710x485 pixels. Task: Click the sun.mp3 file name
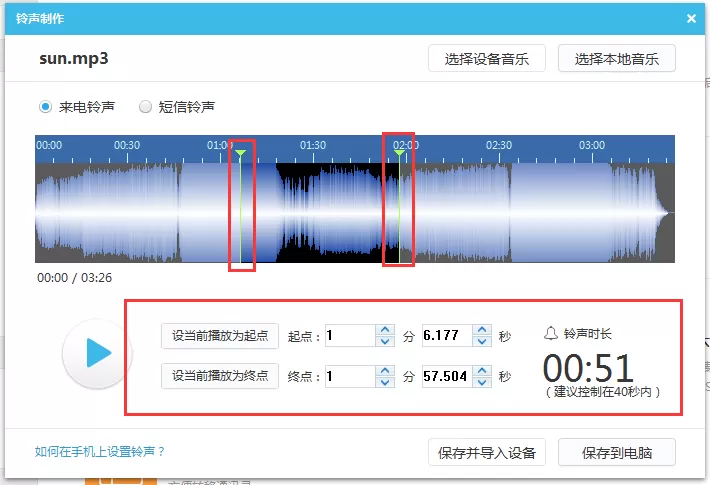pos(74,58)
